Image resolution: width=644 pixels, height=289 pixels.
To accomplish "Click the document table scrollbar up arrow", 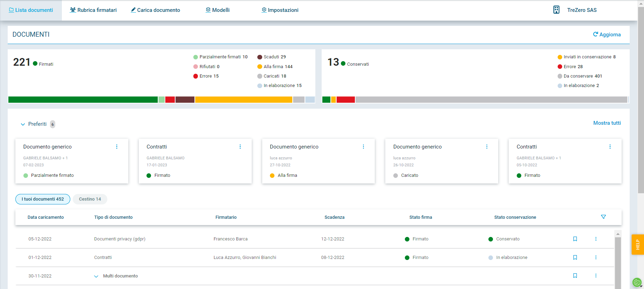I will (618, 234).
